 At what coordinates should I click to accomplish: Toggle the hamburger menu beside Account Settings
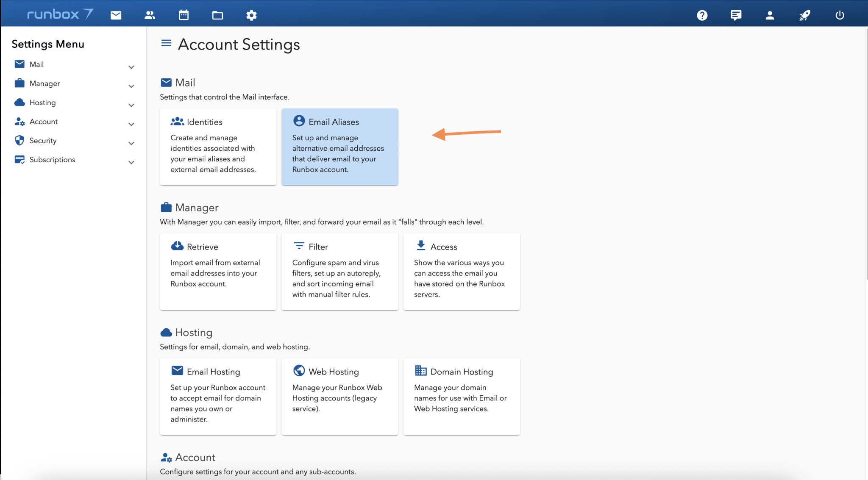tap(166, 43)
